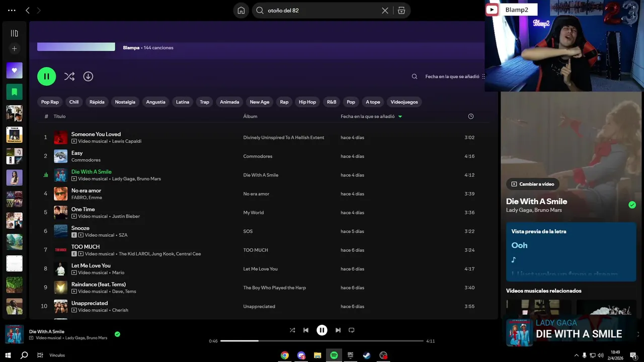Screen dimensions: 644x362
Task: Clear the search field text
Action: [385, 11]
